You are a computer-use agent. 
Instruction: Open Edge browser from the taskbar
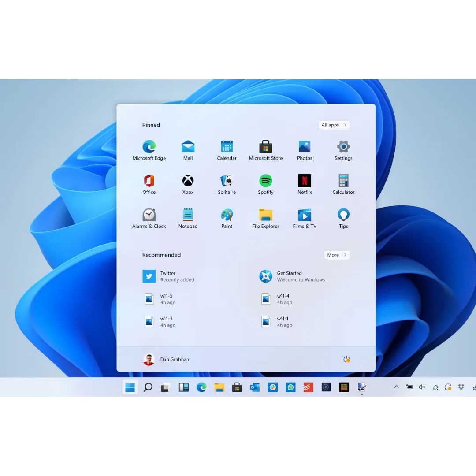[x=201, y=387]
